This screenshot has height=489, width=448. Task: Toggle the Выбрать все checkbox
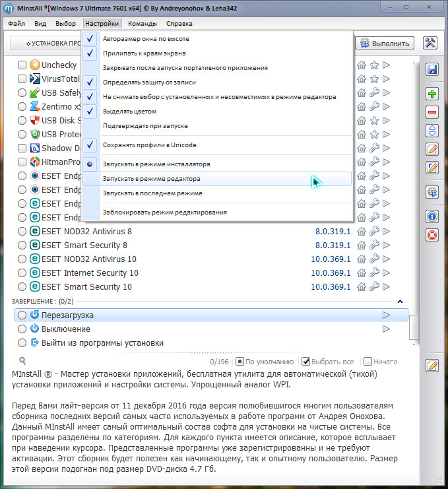tap(306, 362)
